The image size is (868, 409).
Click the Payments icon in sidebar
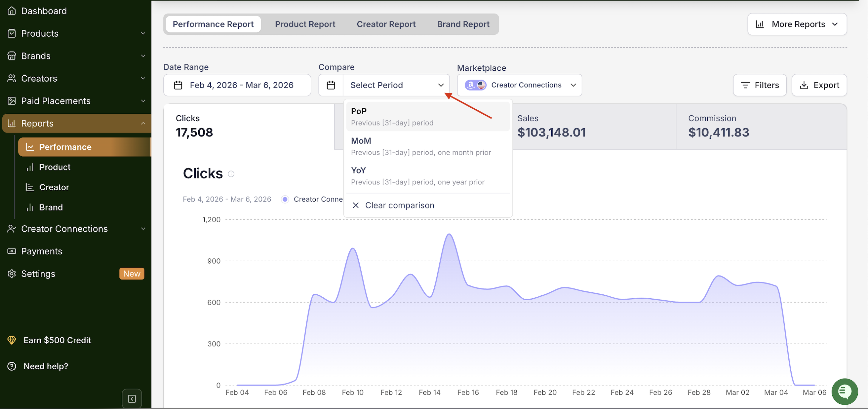pyautogui.click(x=12, y=251)
